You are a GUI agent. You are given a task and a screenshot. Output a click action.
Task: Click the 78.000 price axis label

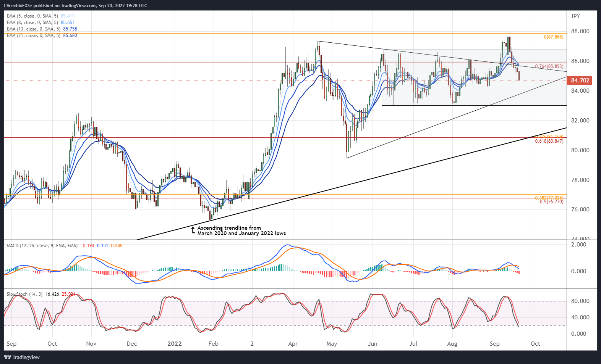(580, 180)
